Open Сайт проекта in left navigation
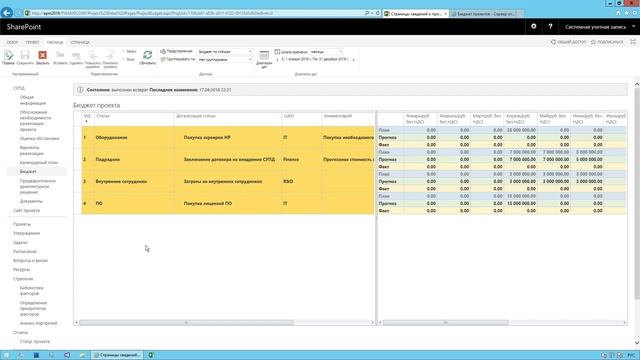Image resolution: width=640 pixels, height=360 pixels. point(27,211)
